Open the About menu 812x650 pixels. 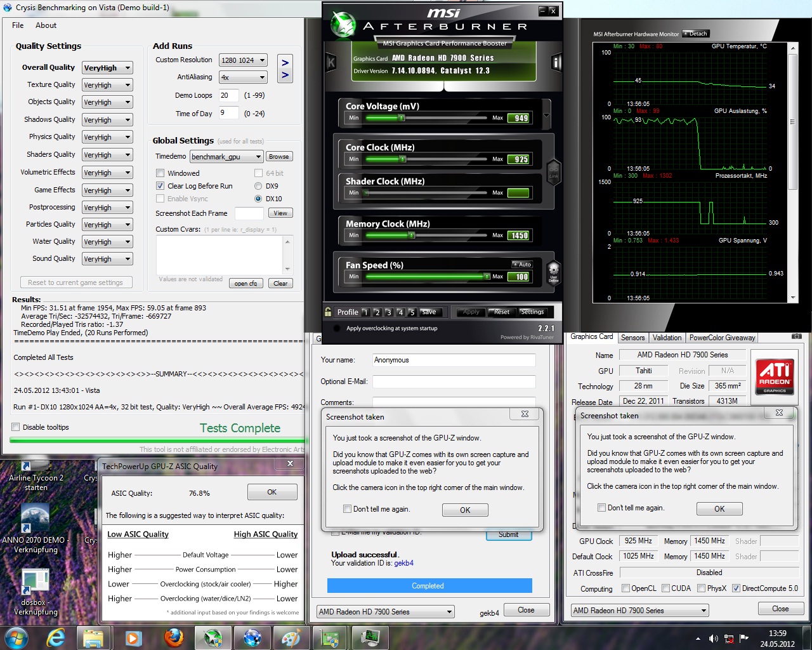[46, 25]
